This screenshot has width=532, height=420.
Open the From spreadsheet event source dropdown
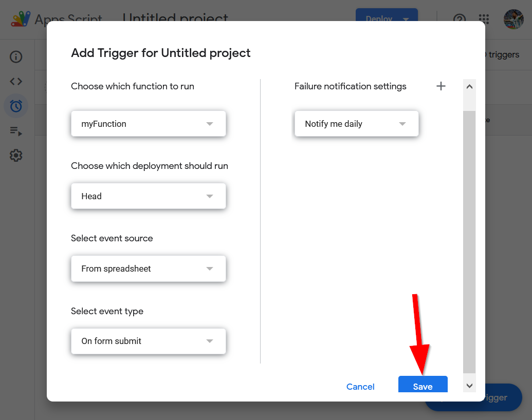tap(148, 269)
